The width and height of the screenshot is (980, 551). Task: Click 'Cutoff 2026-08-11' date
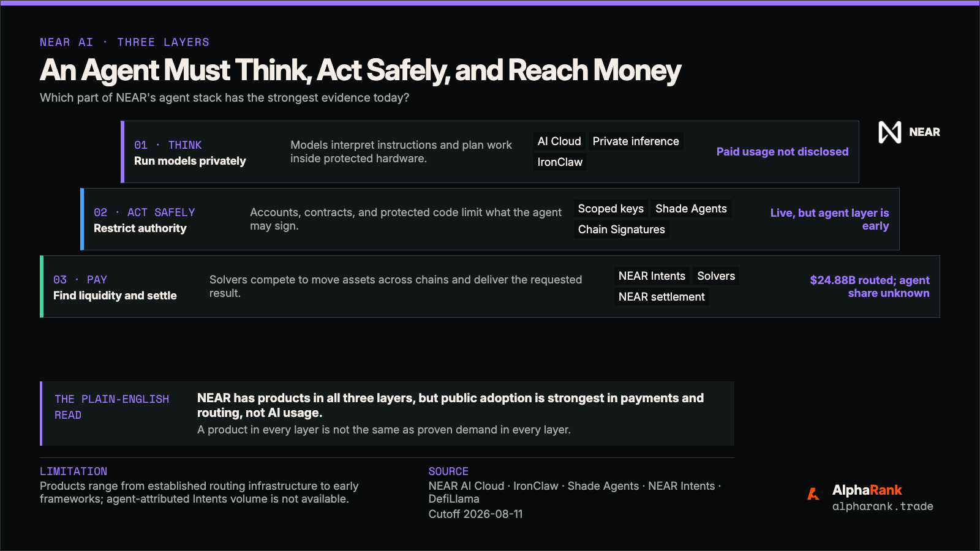(476, 514)
